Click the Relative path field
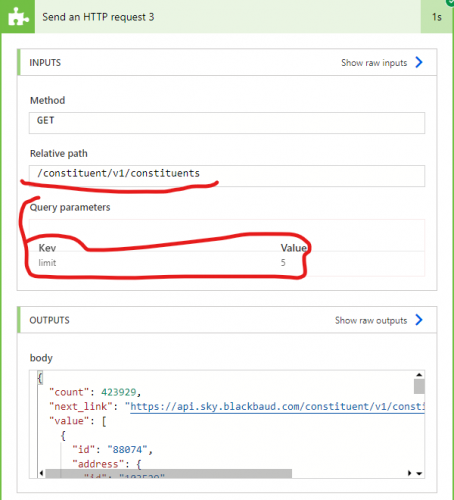Viewport: 454px width, 500px height. [x=227, y=176]
